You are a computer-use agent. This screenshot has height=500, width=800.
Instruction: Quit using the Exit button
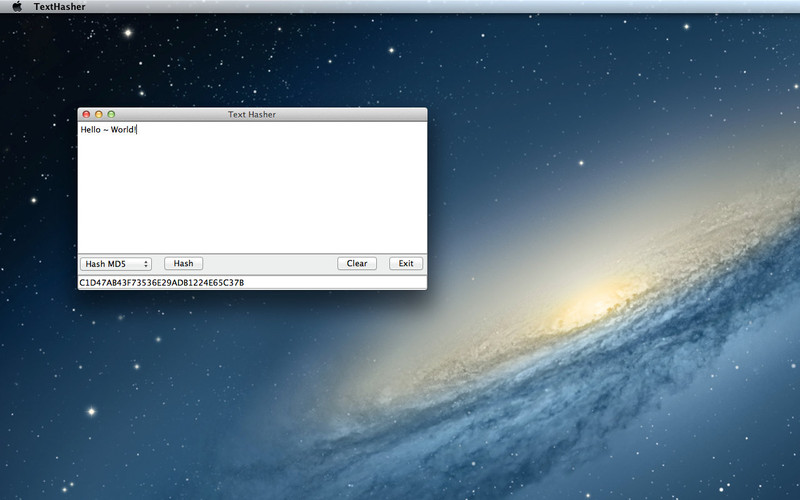pos(406,263)
